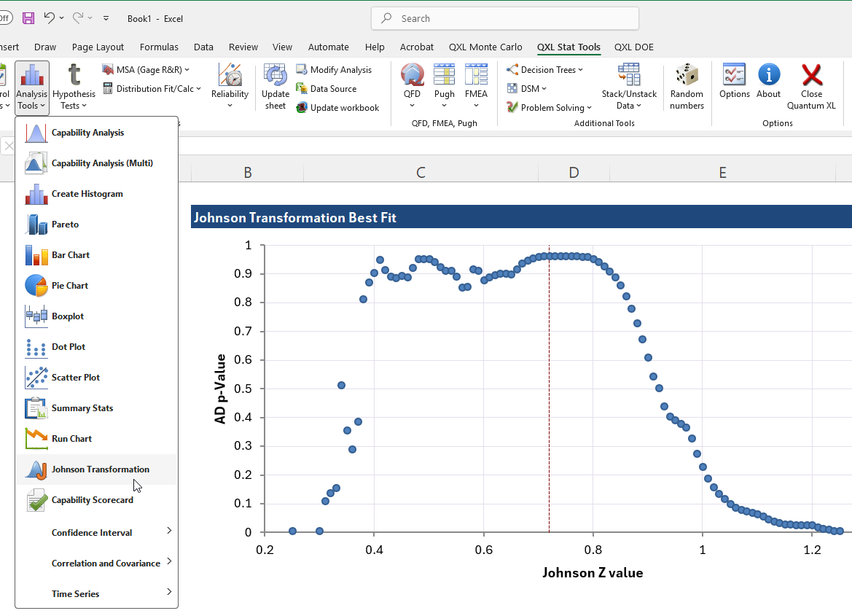This screenshot has width=852, height=616.
Task: Click inside the Search box
Action: (504, 17)
